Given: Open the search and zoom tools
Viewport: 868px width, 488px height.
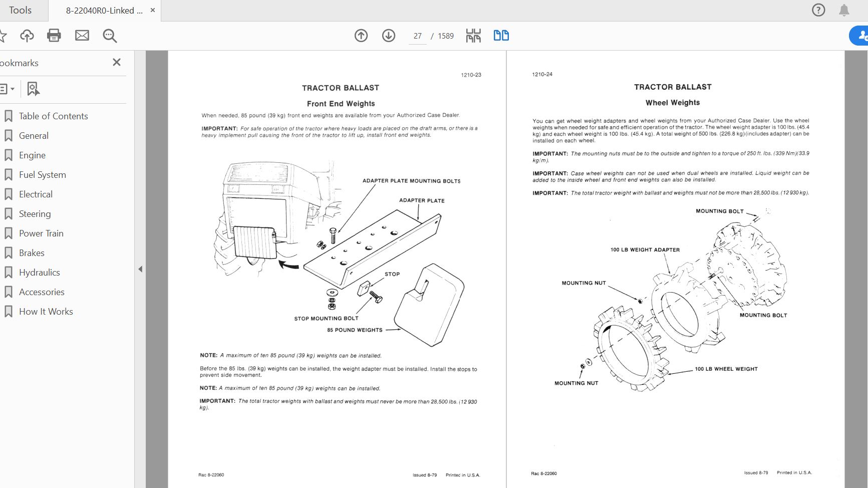Looking at the screenshot, I should click(109, 35).
